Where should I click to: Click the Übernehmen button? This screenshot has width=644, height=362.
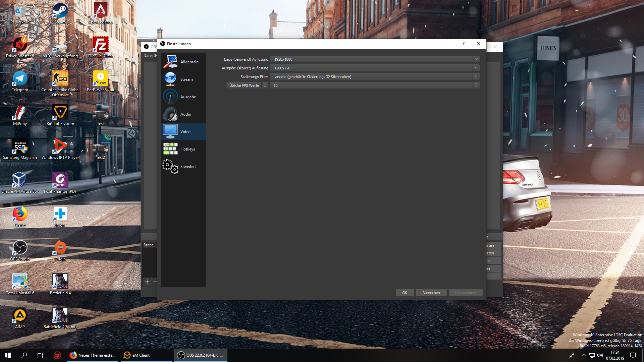coord(465,293)
